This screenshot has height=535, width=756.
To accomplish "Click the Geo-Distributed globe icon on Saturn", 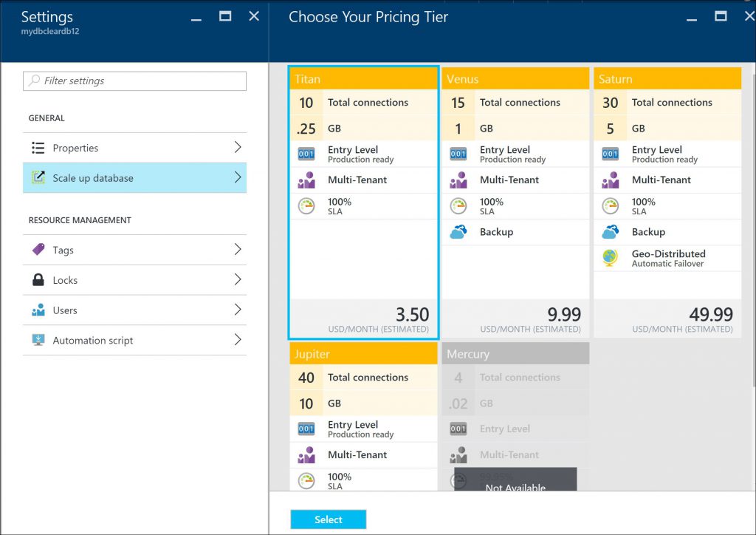I will pos(609,258).
